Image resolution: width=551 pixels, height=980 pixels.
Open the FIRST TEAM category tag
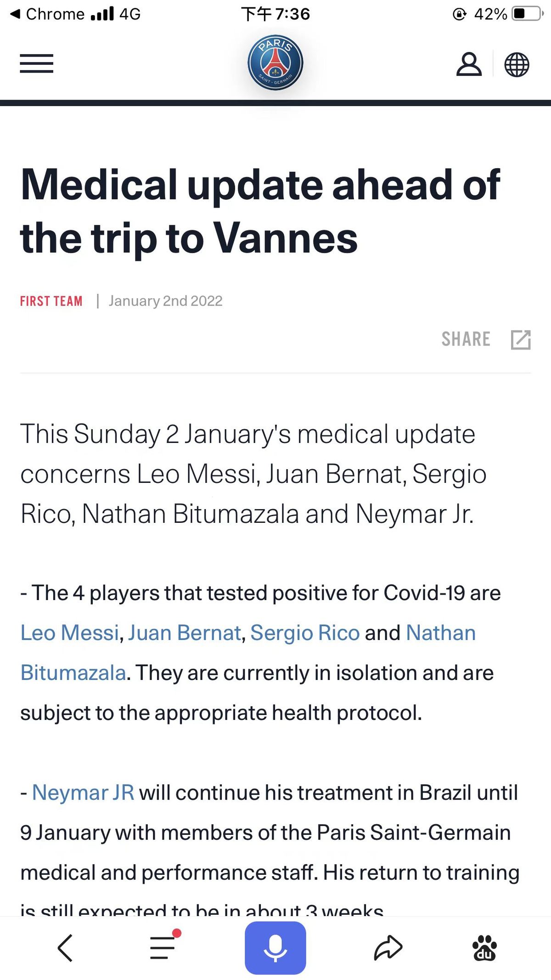coord(51,301)
